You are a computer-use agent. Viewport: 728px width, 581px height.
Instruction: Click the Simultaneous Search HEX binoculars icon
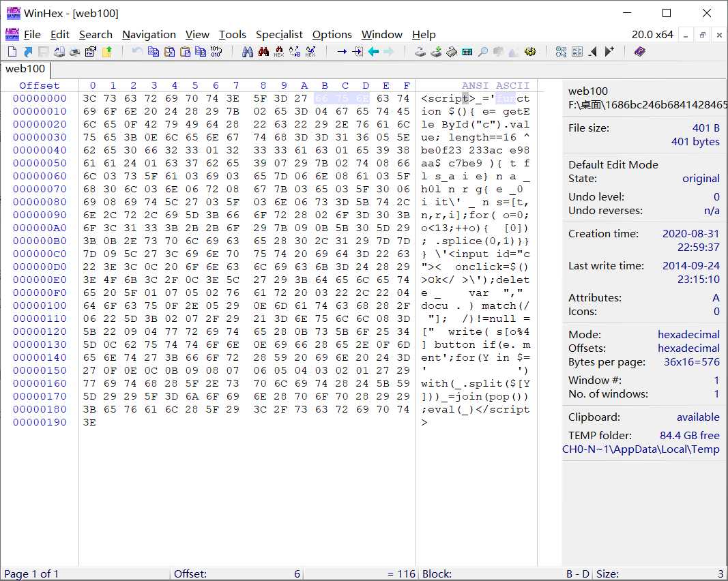point(279,52)
